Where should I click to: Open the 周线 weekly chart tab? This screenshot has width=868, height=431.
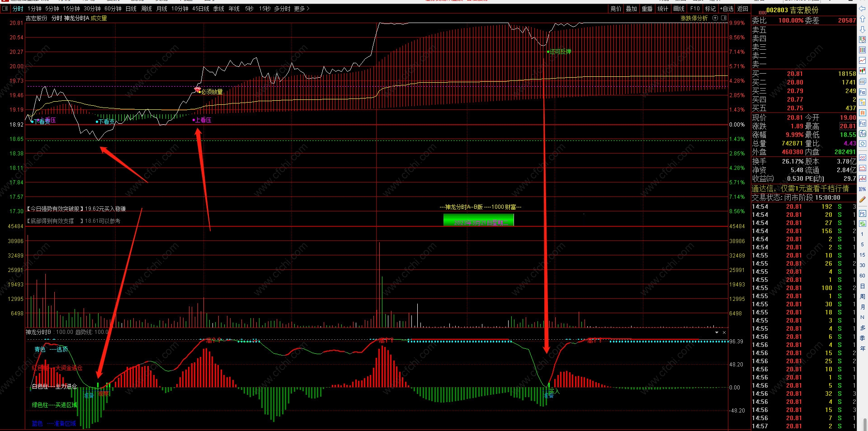coord(146,9)
